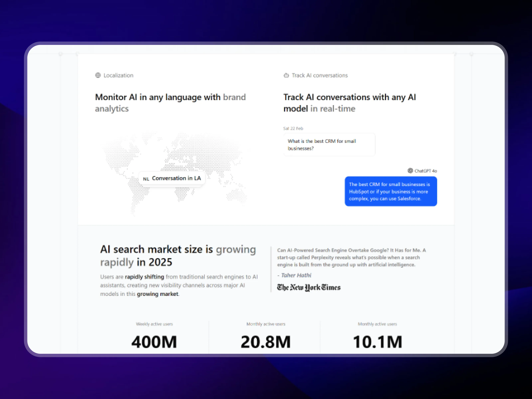Click the 'Sat 22 Feb' date label
Screen dimensions: 532x399
[293, 129]
